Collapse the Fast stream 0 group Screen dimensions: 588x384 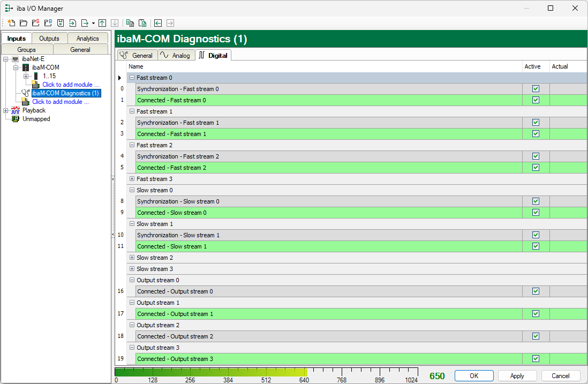coord(132,78)
